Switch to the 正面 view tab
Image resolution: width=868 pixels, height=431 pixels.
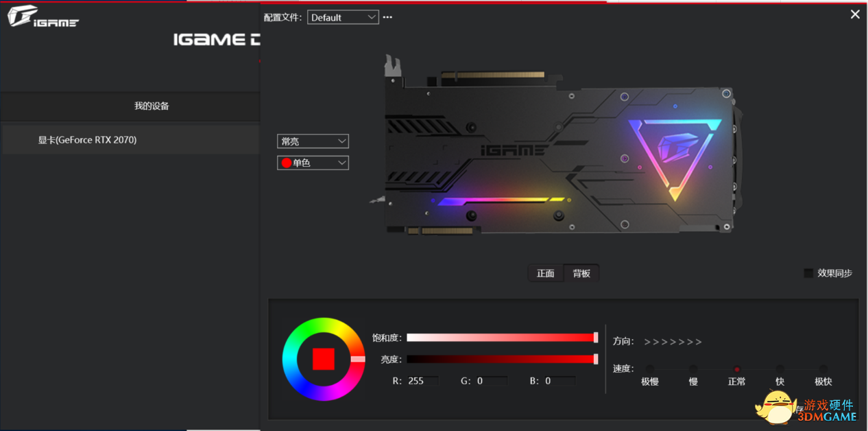[x=546, y=273]
